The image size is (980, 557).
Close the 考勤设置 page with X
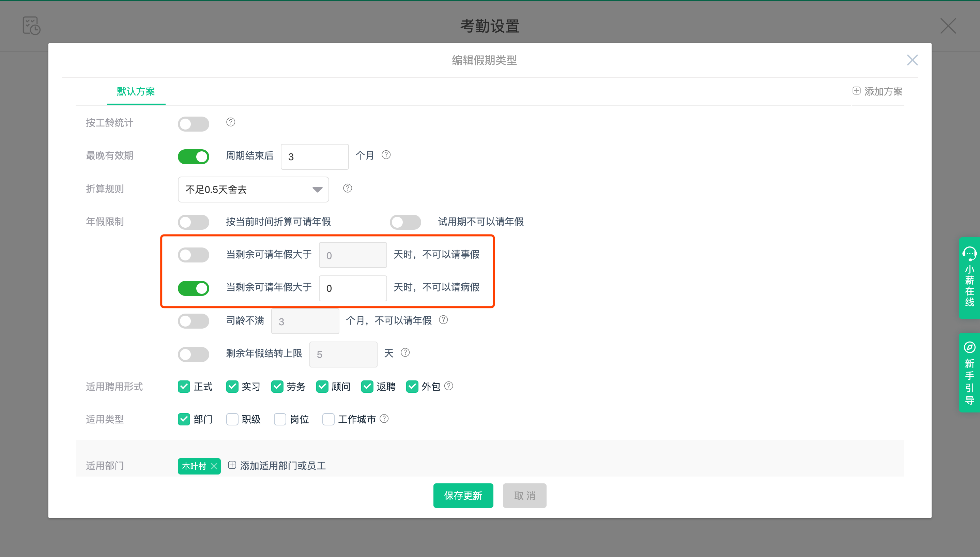948,26
